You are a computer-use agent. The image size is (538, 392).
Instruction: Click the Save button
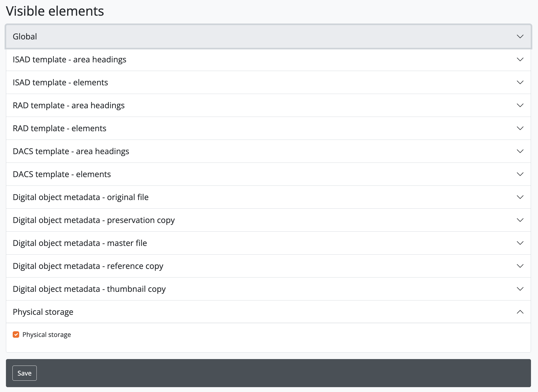[24, 373]
